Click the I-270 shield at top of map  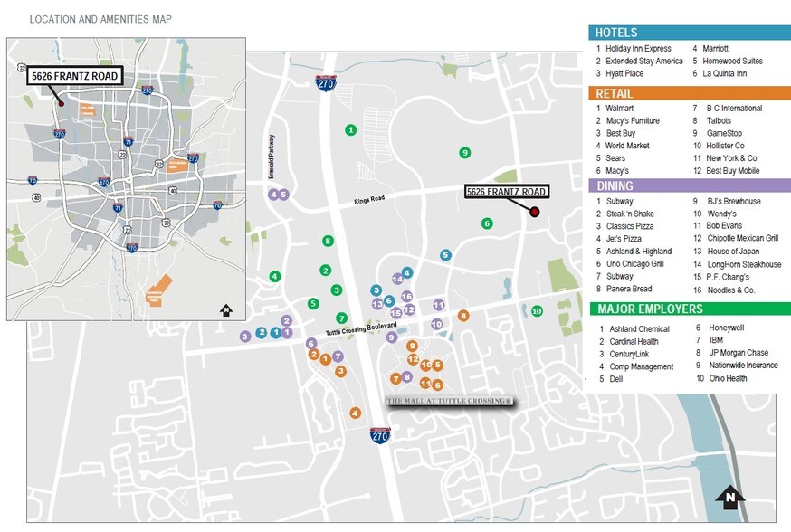coord(326,82)
